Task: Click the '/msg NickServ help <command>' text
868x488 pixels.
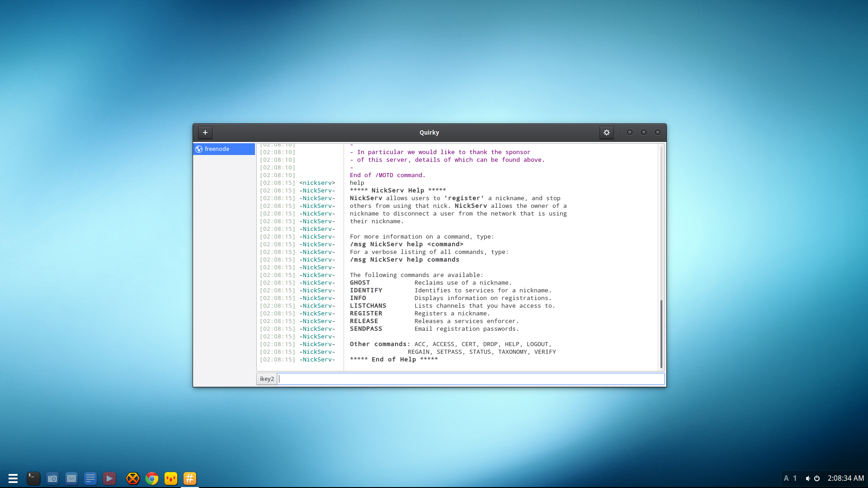Action: [406, 244]
